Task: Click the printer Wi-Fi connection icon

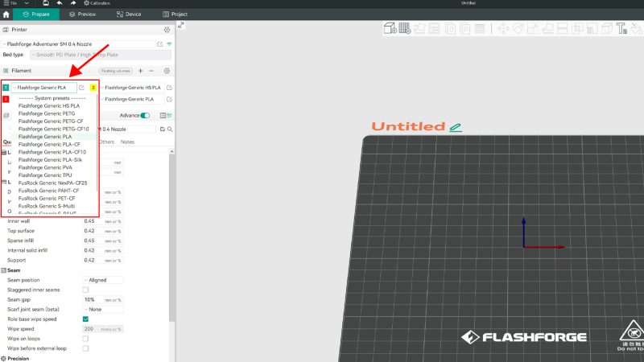Action: 169,44
